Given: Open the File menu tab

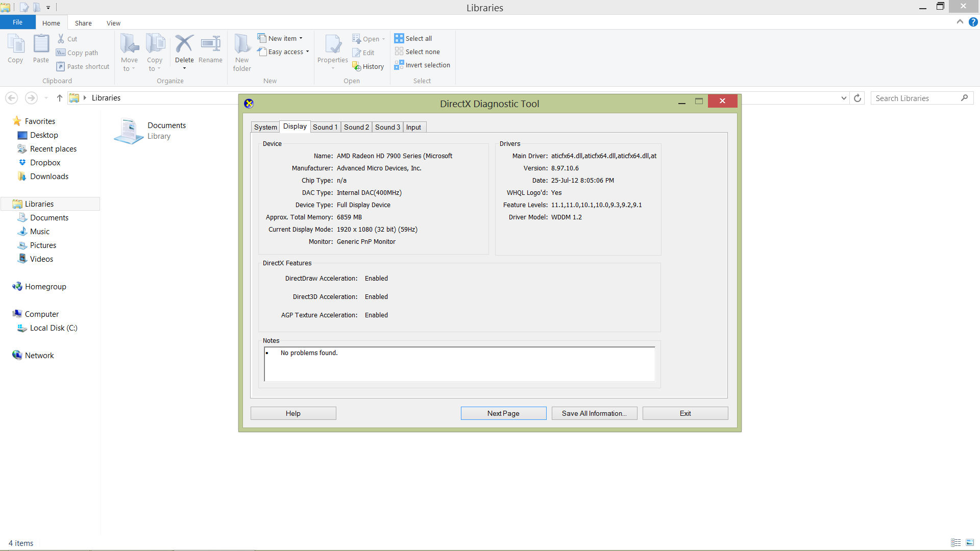Looking at the screenshot, I should 17,22.
